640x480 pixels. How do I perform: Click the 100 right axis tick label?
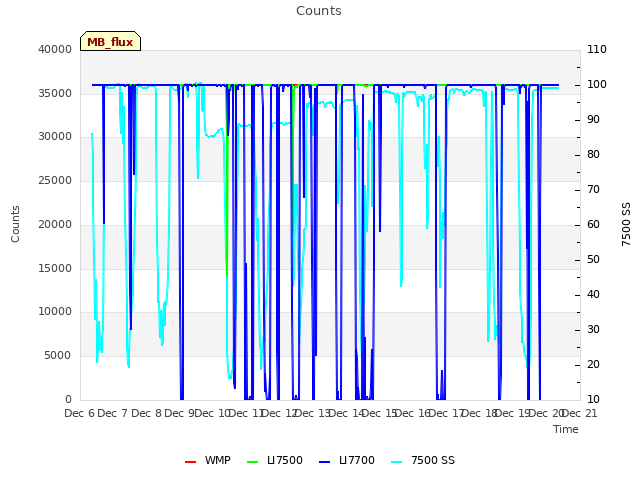[597, 84]
